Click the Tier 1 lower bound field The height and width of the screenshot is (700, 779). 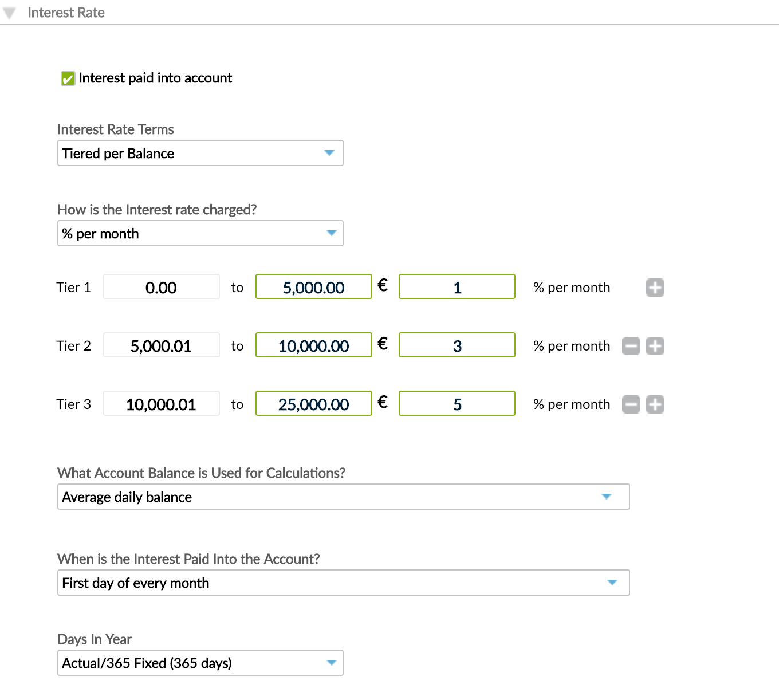(x=161, y=286)
